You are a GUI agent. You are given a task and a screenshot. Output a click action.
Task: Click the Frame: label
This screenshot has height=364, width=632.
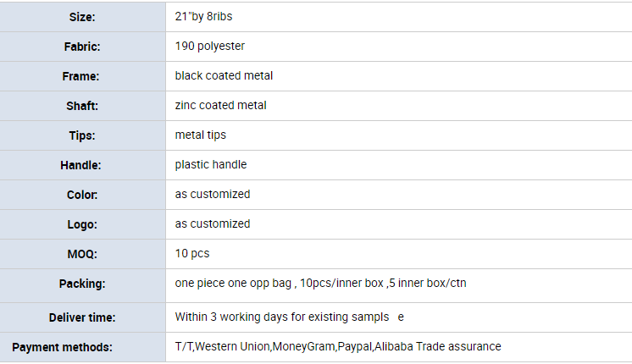tap(80, 76)
